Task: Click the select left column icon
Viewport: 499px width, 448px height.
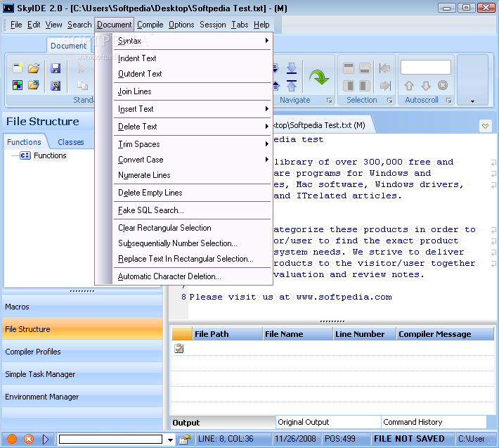Action: [349, 85]
